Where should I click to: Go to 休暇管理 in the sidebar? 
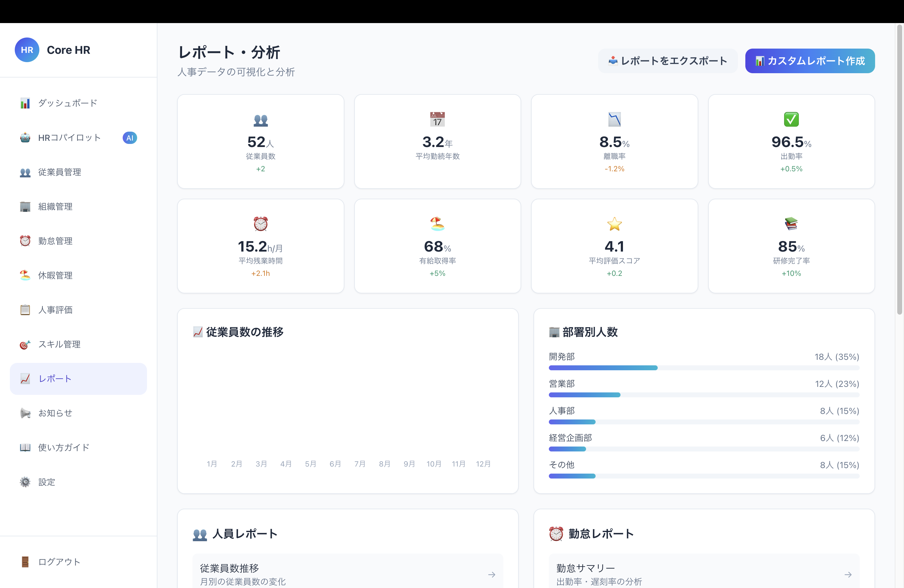pos(55,275)
